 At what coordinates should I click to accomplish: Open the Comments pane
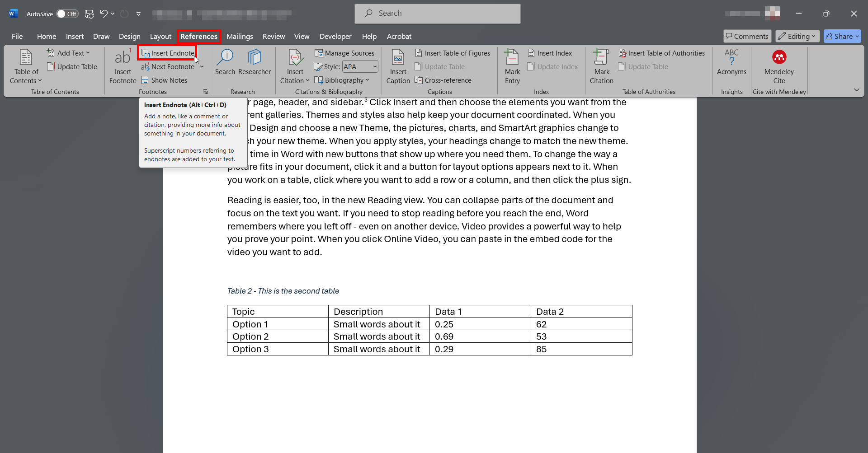pyautogui.click(x=747, y=36)
